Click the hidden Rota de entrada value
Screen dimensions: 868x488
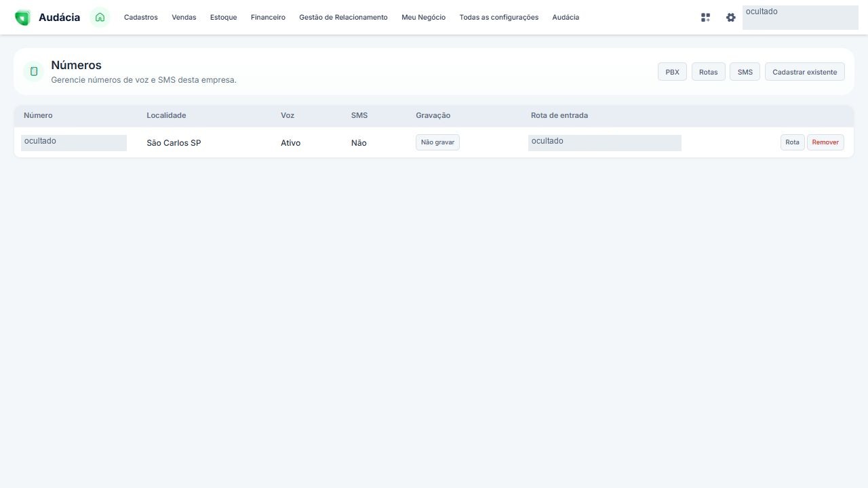point(605,143)
